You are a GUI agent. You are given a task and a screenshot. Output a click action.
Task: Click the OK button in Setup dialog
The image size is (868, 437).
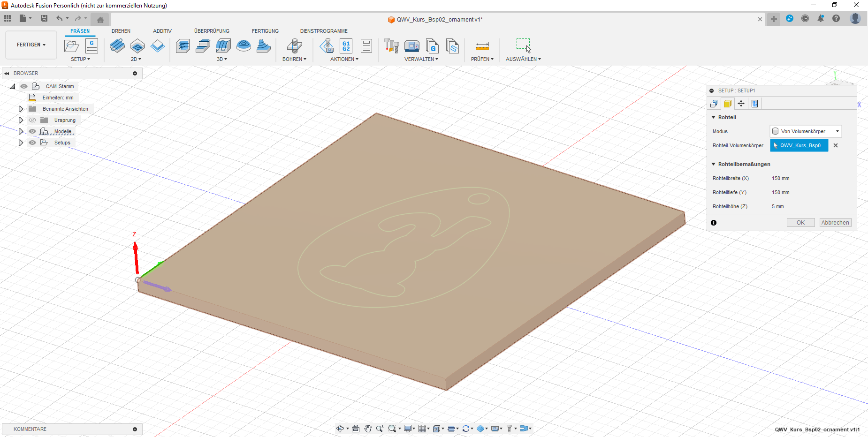point(800,223)
